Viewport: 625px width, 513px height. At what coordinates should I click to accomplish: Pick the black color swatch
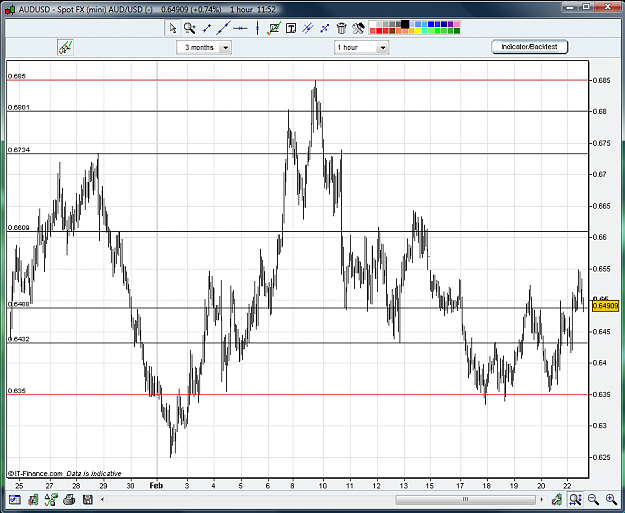[405, 25]
